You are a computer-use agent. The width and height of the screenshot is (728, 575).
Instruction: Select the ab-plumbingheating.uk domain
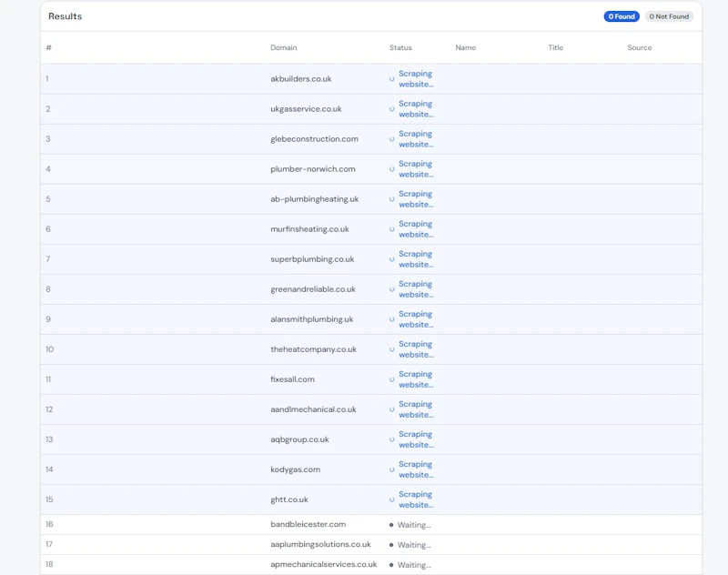pos(314,199)
